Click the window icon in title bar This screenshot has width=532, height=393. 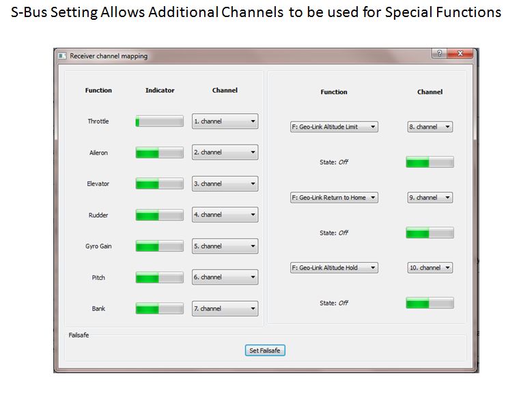click(61, 56)
